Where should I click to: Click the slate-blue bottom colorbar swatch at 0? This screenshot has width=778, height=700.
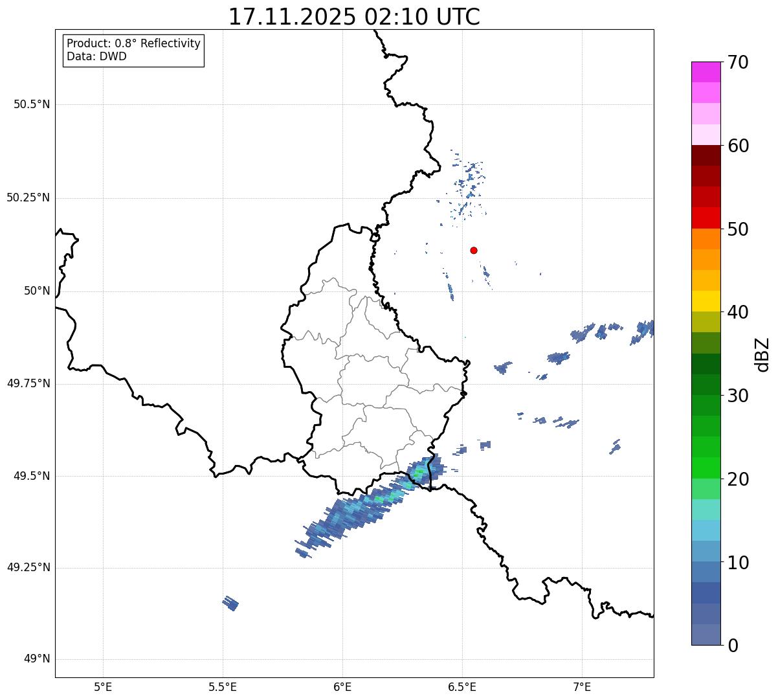point(706,635)
